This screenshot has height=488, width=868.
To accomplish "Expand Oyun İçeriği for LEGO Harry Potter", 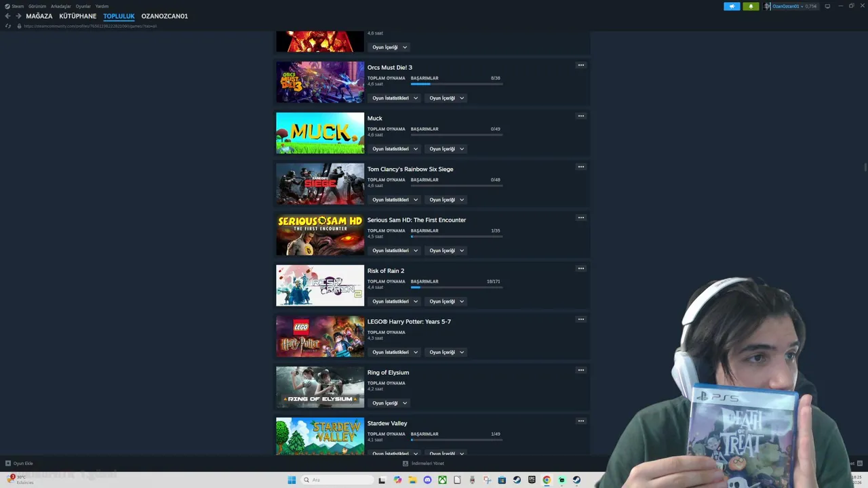I will click(446, 352).
